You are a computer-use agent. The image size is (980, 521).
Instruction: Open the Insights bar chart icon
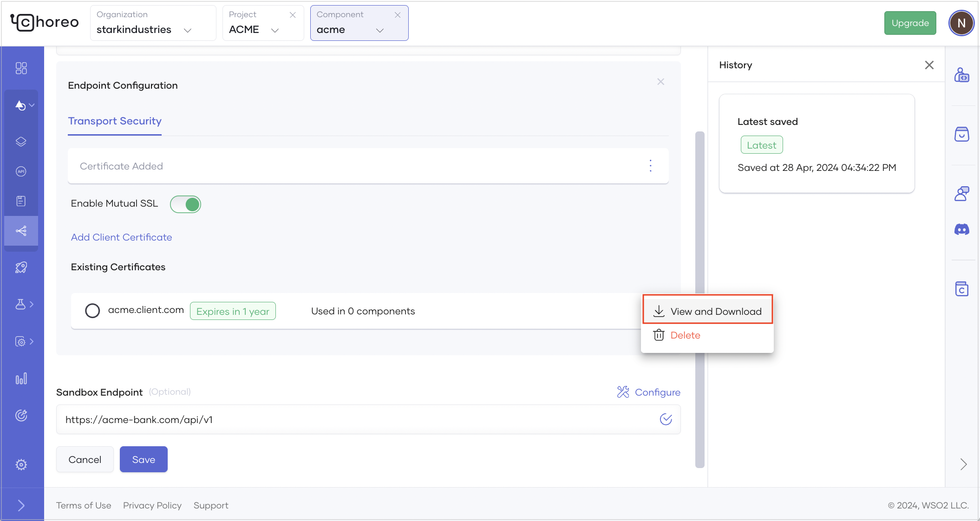[x=21, y=379]
